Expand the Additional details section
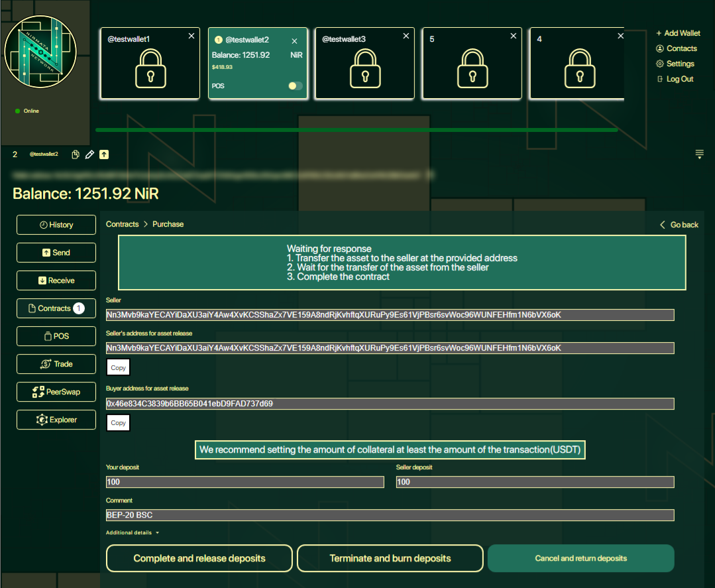The width and height of the screenshot is (715, 588). [133, 533]
